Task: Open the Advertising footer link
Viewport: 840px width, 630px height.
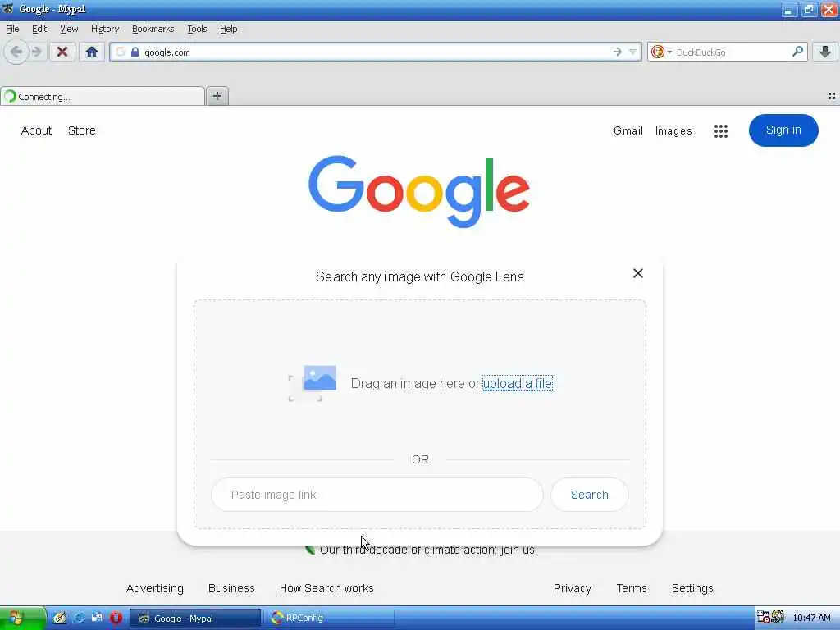Action: click(x=155, y=588)
